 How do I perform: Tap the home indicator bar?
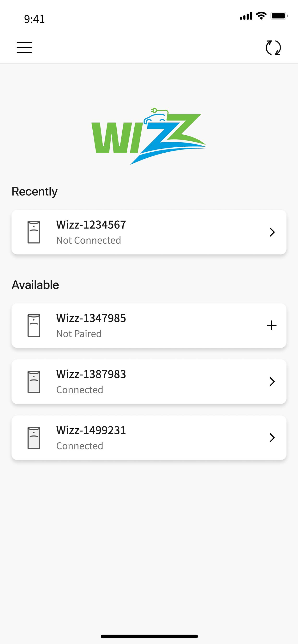[149, 636]
